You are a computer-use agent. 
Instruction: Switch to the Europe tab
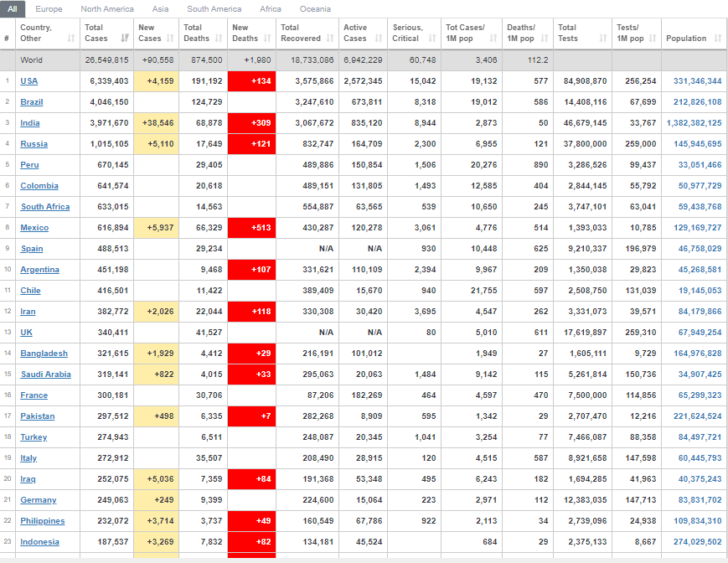point(49,9)
